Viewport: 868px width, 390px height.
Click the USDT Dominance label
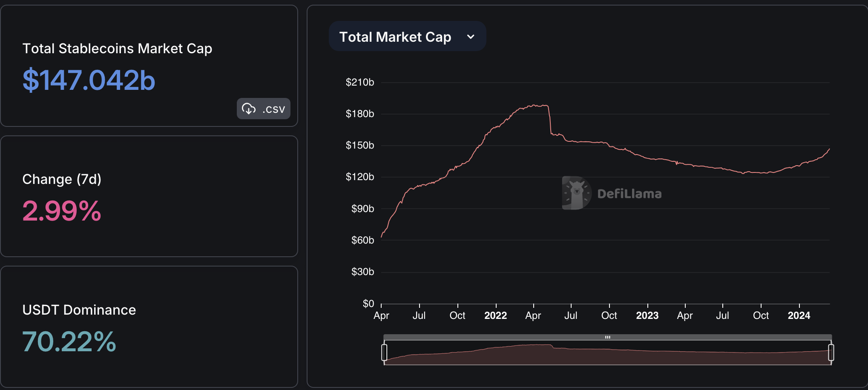point(79,310)
